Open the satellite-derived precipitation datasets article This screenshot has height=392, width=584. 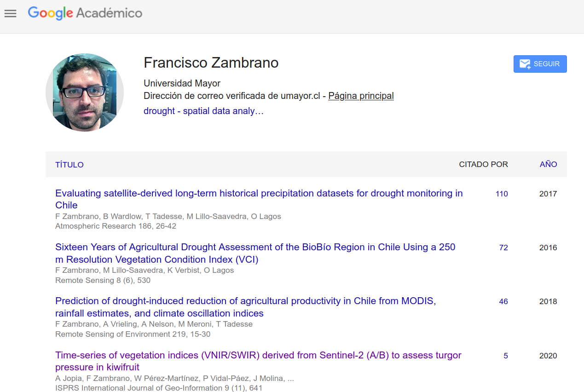pyautogui.click(x=259, y=194)
